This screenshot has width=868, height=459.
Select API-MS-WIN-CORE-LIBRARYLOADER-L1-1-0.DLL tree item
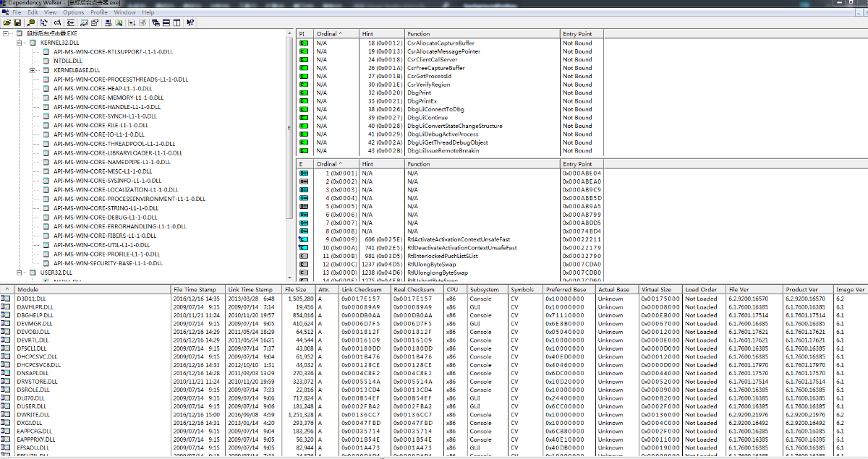click(x=117, y=153)
